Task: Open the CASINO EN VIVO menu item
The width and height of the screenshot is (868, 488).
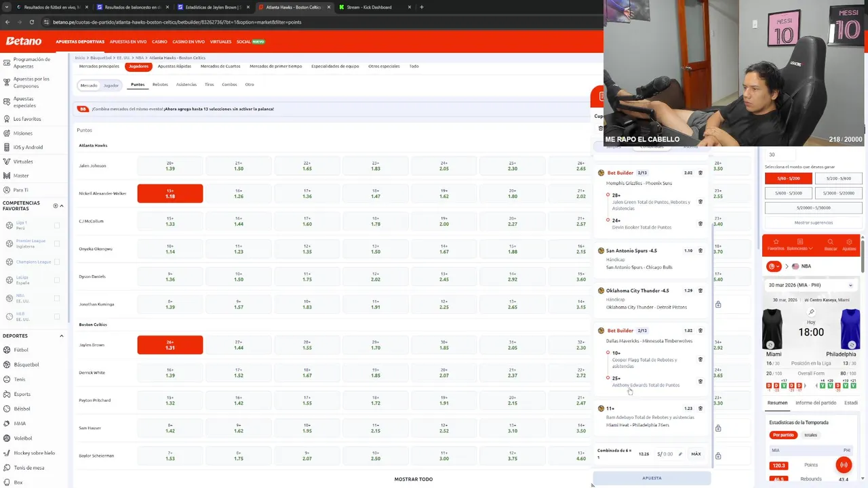Action: tap(189, 41)
